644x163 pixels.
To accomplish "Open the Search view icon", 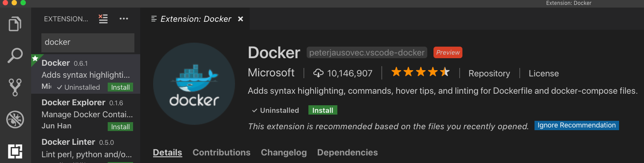I will [15, 56].
